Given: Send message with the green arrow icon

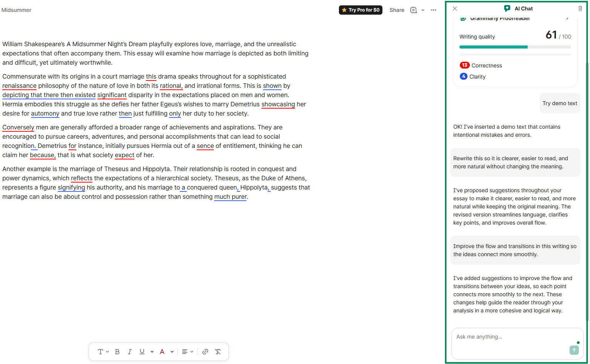Looking at the screenshot, I should tap(574, 350).
